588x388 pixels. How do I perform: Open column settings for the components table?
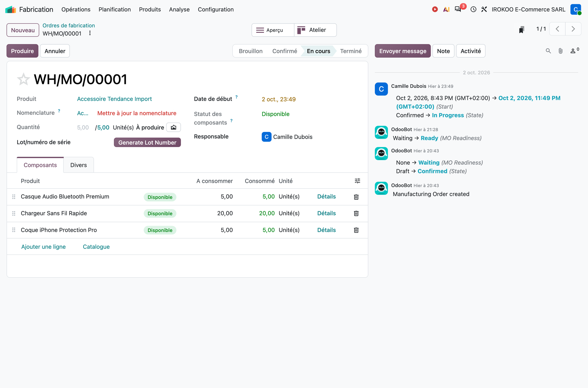point(357,181)
